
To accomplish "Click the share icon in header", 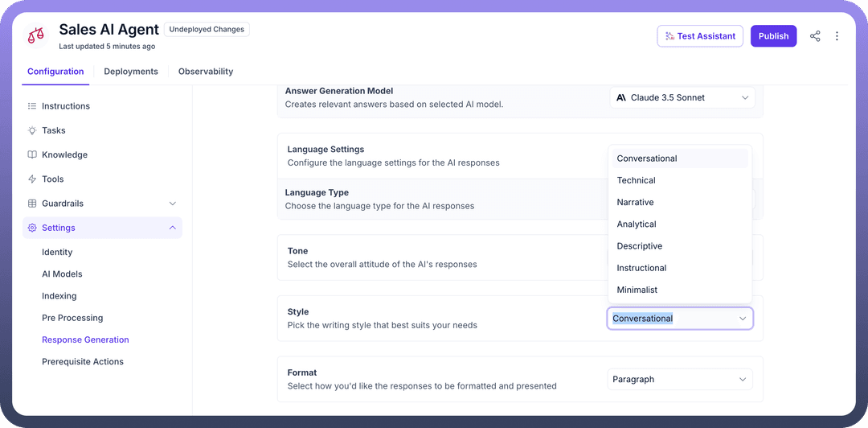I will 815,36.
